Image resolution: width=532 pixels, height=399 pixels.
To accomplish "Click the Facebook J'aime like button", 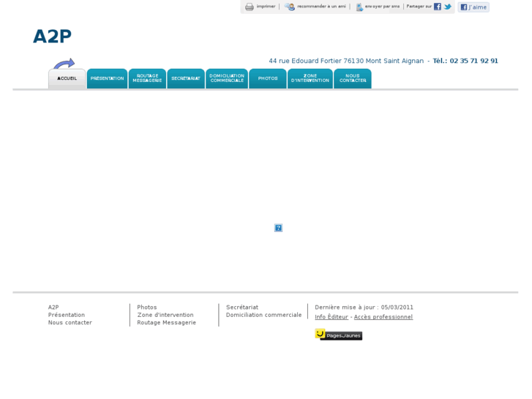I will 473,7.
